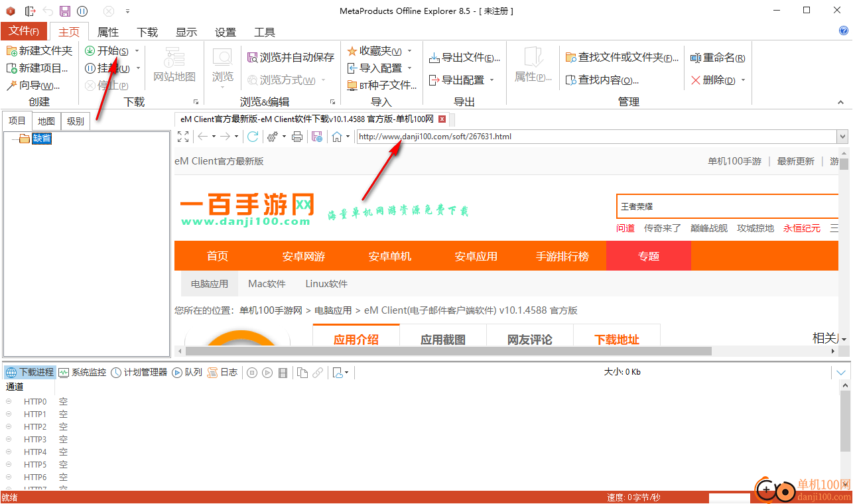The height and width of the screenshot is (504, 853).
Task: Click the browser settings gear icon
Action: tap(273, 137)
